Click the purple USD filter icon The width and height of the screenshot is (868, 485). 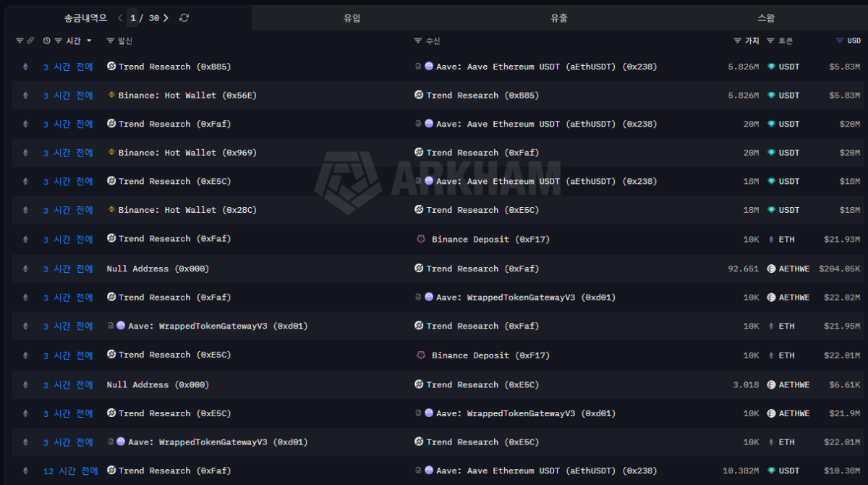tap(839, 41)
